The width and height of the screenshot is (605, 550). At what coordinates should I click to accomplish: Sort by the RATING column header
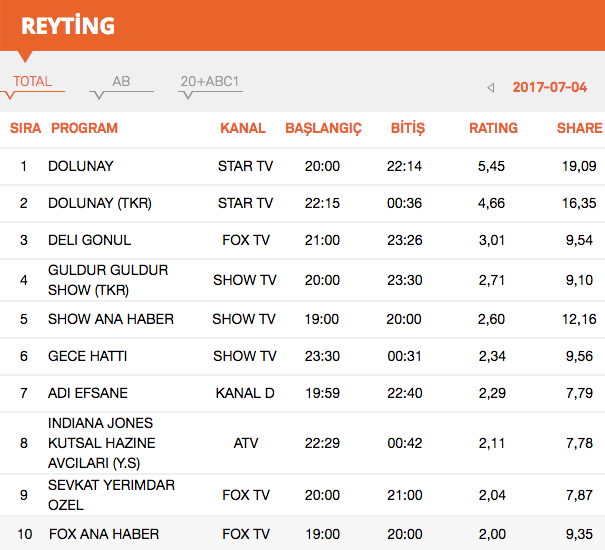[x=493, y=128]
